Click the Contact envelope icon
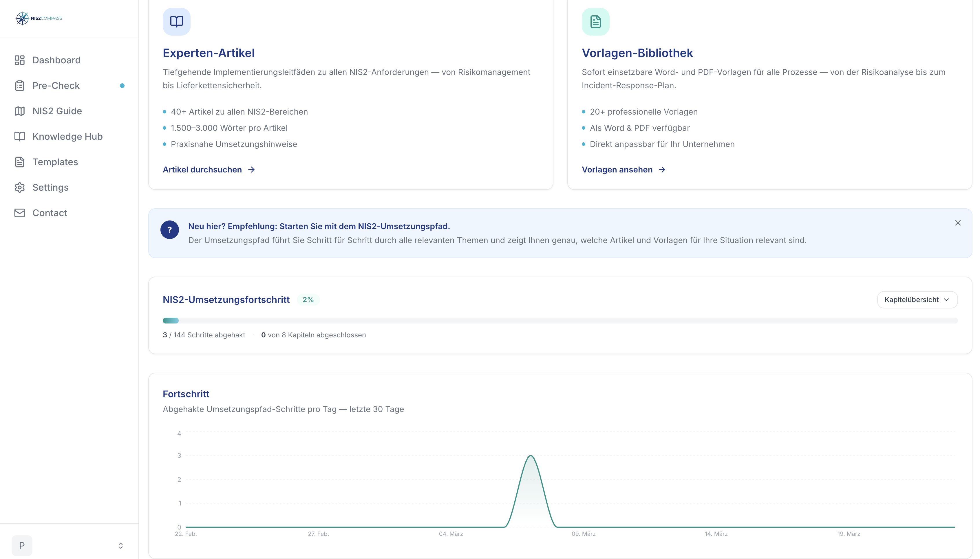 (x=20, y=213)
